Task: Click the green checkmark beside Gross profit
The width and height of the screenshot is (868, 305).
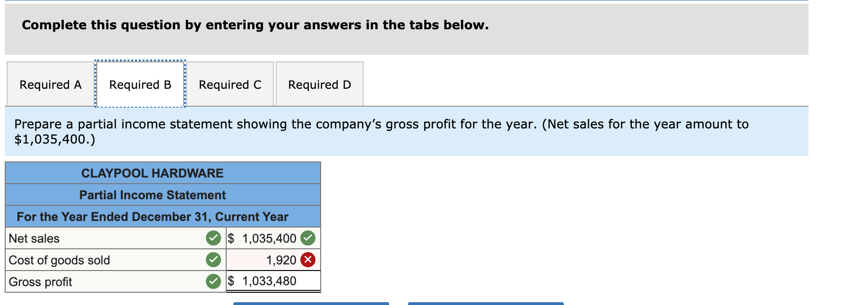Action: point(214,281)
